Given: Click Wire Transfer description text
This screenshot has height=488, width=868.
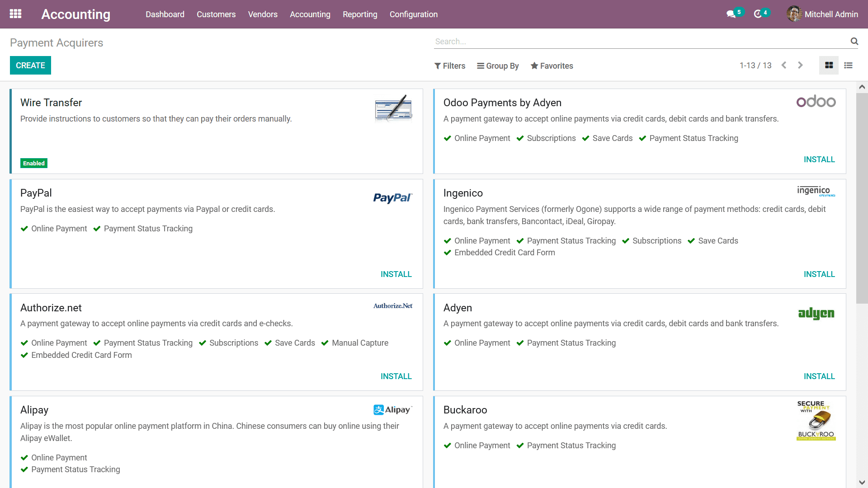Looking at the screenshot, I should [156, 119].
